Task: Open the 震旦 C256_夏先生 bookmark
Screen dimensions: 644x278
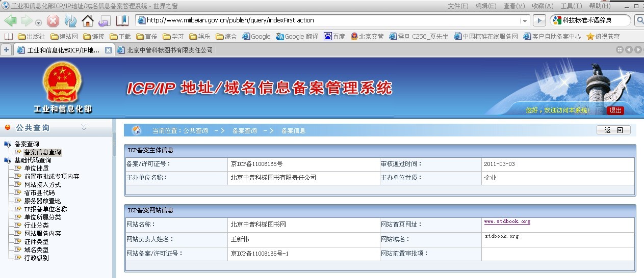Action: point(419,37)
